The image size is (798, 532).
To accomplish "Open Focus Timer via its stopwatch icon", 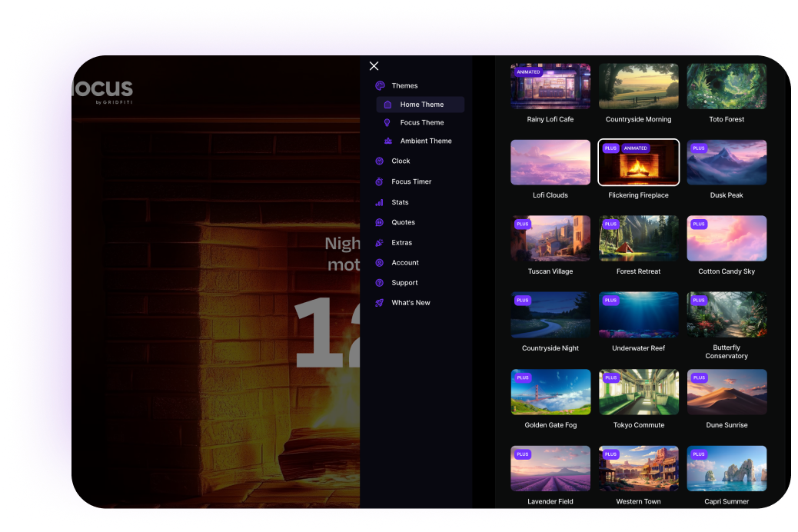I will (x=379, y=181).
